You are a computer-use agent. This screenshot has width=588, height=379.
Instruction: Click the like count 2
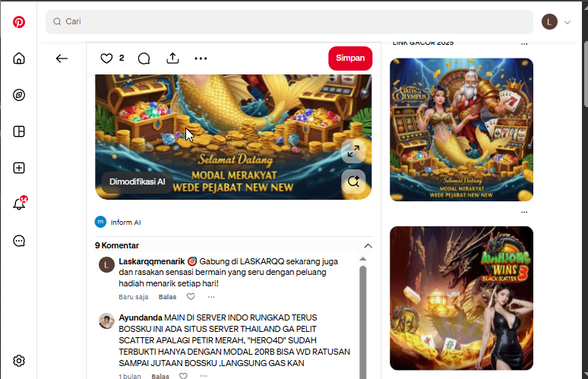122,58
